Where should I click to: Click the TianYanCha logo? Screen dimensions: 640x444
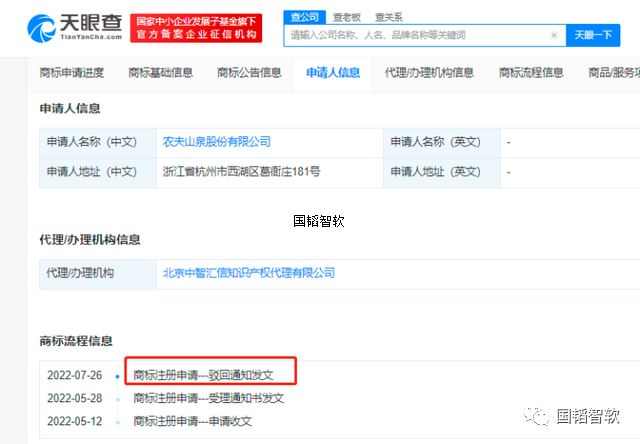pos(75,27)
